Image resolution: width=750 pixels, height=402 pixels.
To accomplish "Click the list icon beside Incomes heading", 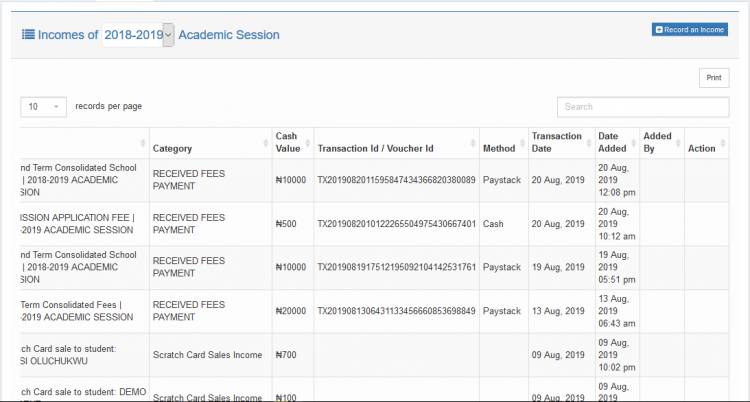I will 28,35.
